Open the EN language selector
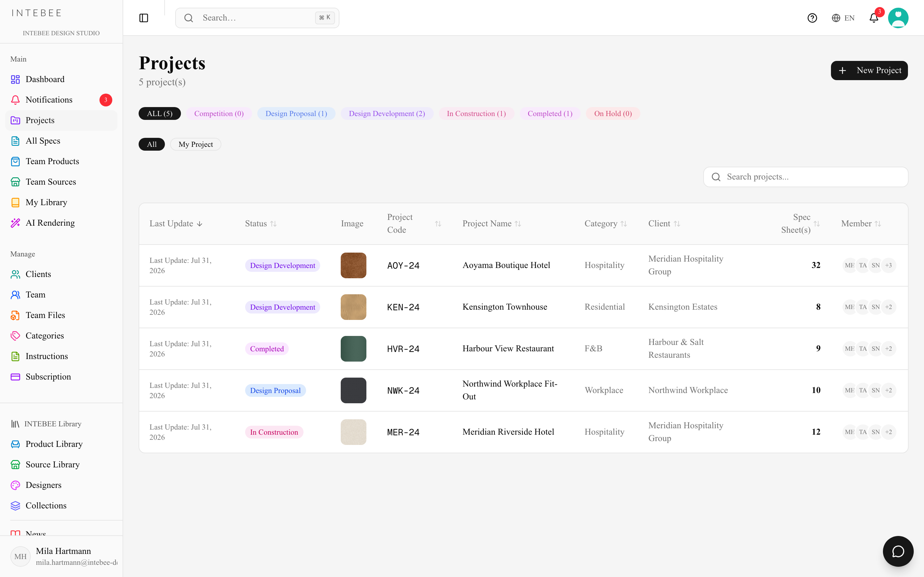924x577 pixels. [843, 18]
